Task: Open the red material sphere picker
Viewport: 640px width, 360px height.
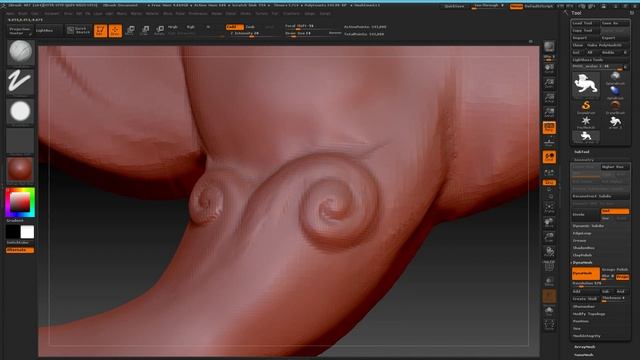Action: [20, 170]
